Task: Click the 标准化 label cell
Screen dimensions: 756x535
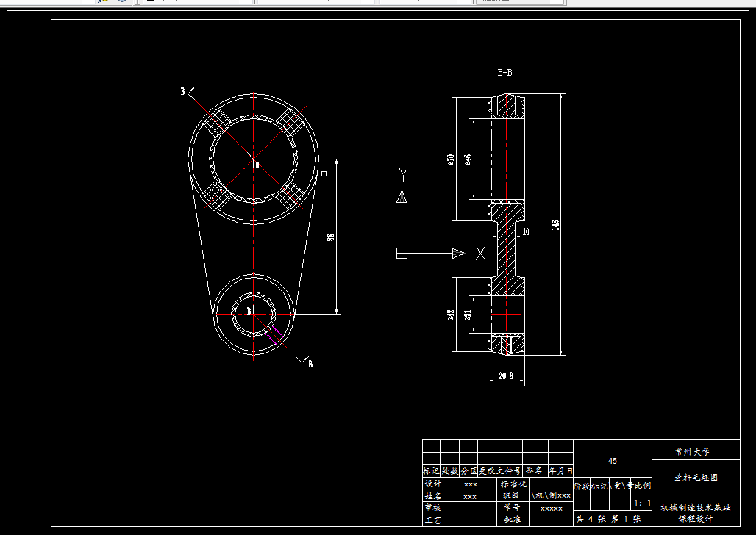Action: [x=513, y=484]
